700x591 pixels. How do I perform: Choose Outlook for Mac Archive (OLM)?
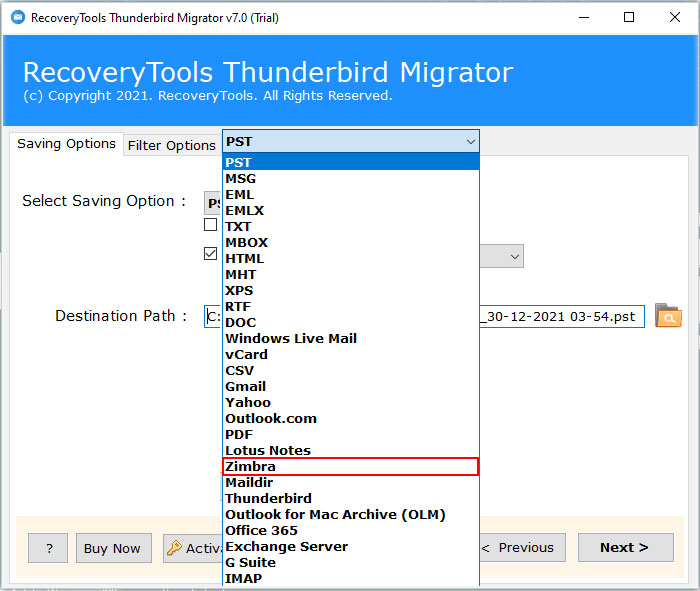pos(350,515)
